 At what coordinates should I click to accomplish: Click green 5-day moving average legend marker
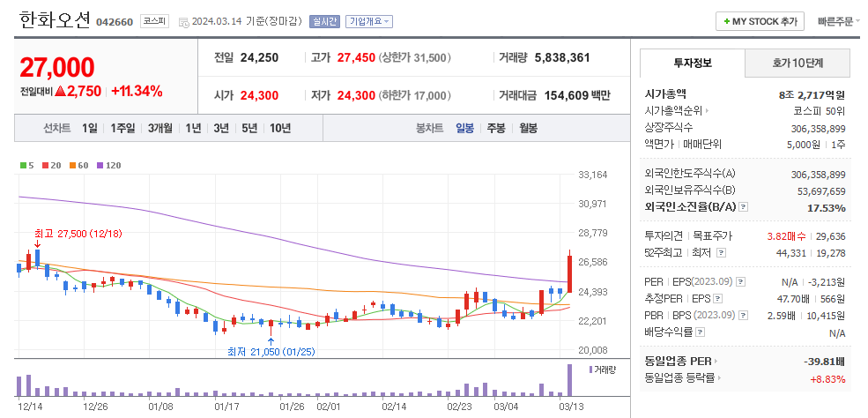23,165
